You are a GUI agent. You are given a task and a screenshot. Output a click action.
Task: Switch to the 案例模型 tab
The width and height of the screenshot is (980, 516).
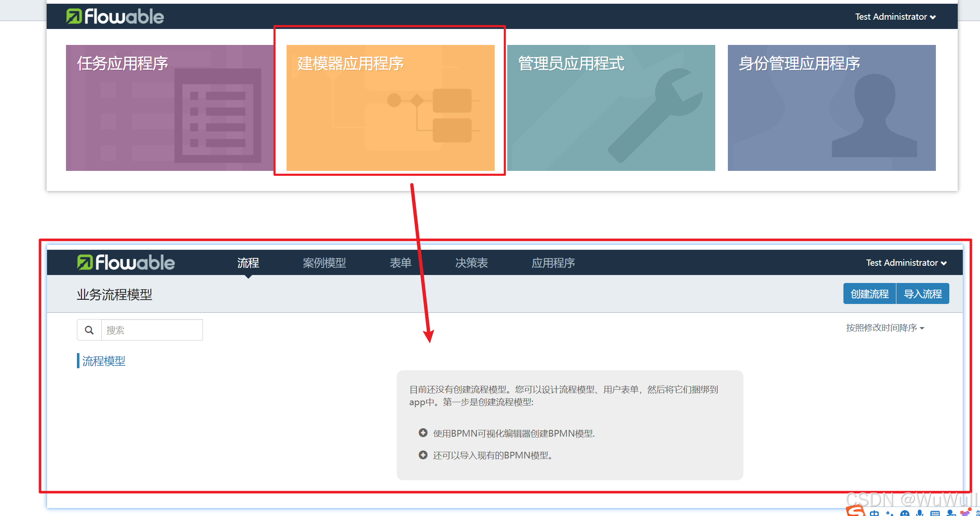click(324, 263)
